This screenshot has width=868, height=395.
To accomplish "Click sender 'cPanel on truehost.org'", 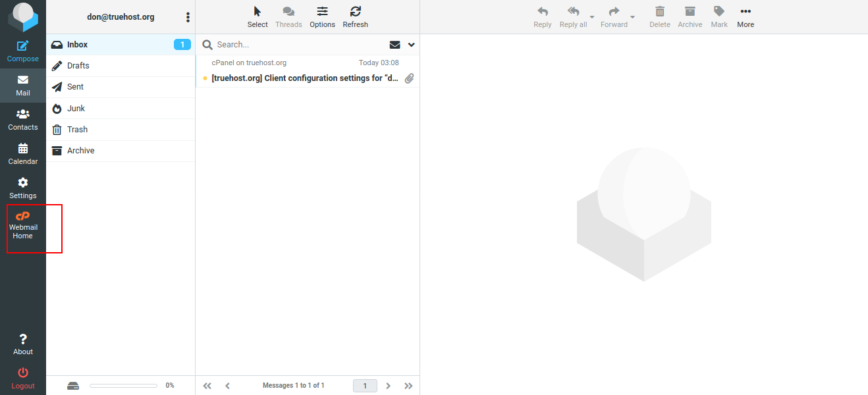I will 249,63.
